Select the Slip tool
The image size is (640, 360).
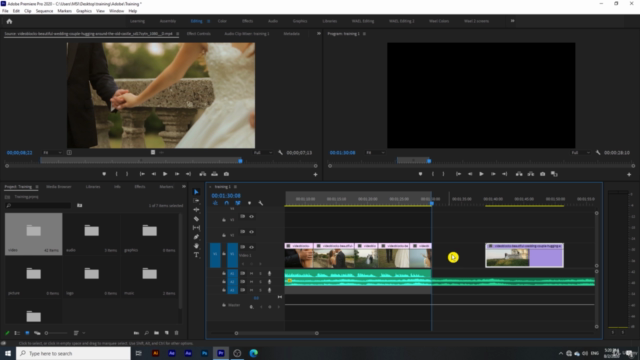point(196,228)
